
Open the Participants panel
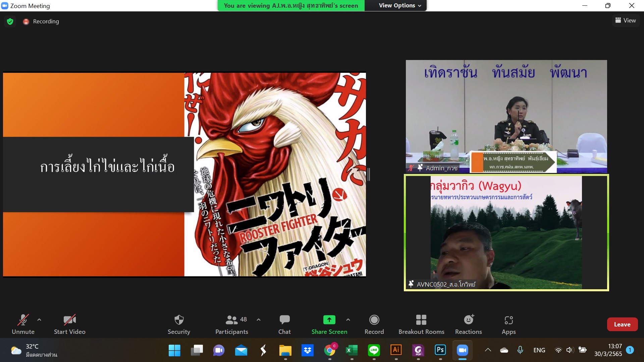click(232, 324)
